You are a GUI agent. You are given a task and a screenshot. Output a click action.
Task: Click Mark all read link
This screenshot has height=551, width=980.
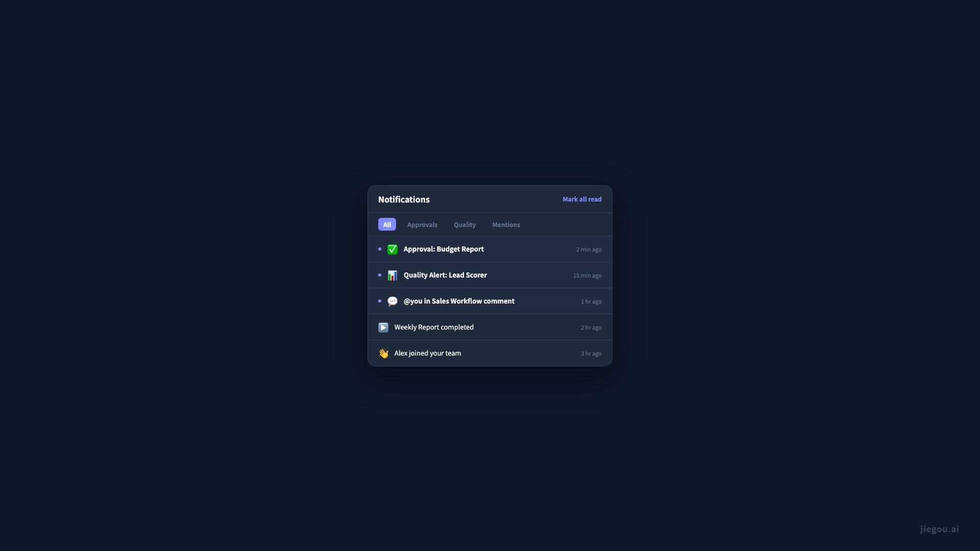tap(582, 199)
